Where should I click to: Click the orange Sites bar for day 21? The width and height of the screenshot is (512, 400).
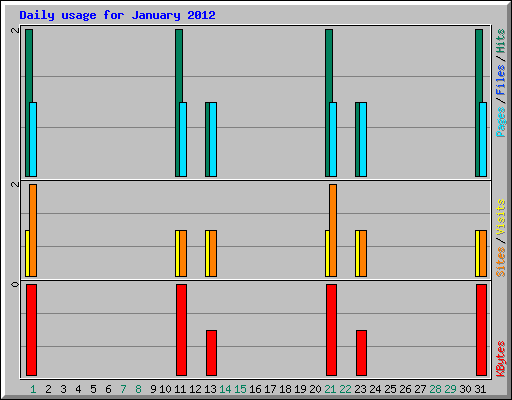(333, 230)
